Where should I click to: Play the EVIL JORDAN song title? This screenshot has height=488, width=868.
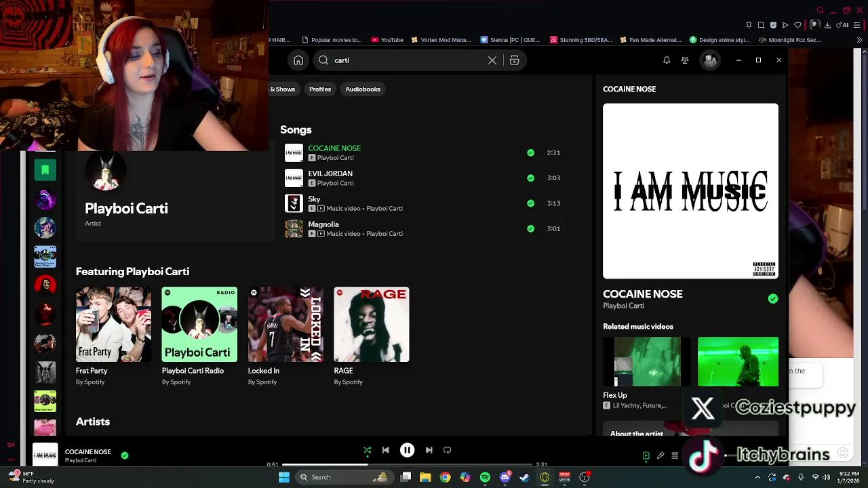[330, 174]
